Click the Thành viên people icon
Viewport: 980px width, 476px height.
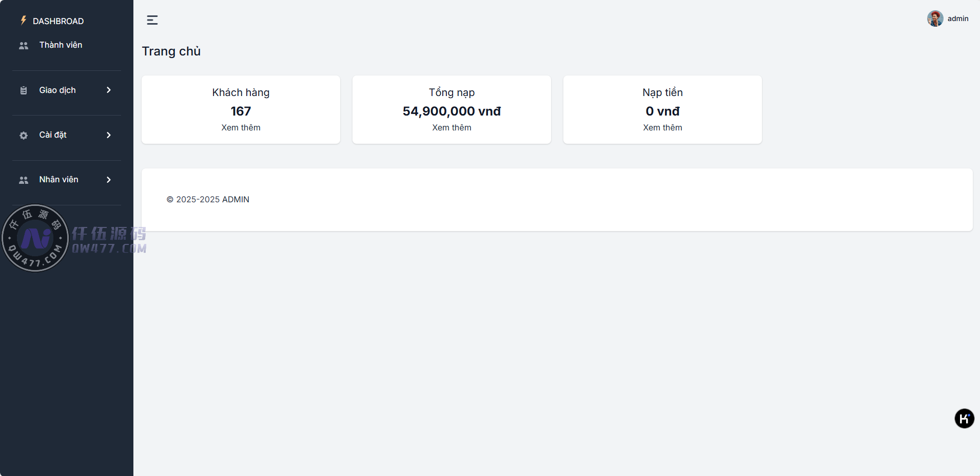[x=24, y=46]
